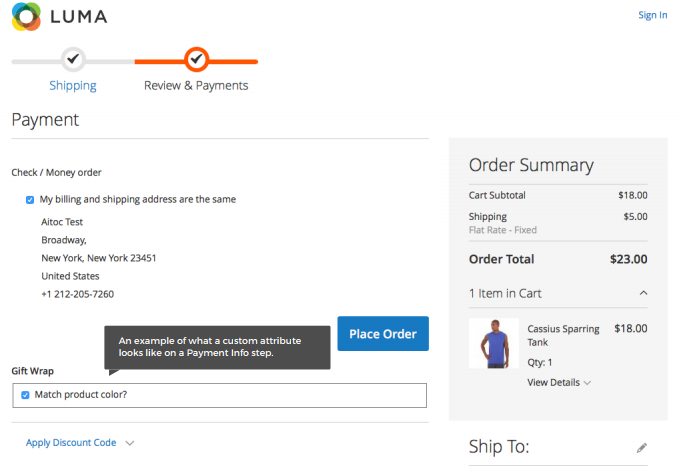This screenshot has height=476, width=680.
Task: Uncheck billing and shipping address same checkbox
Action: (x=30, y=200)
